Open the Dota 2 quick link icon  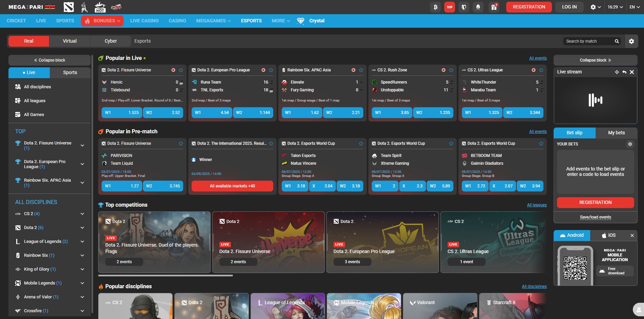click(69, 7)
